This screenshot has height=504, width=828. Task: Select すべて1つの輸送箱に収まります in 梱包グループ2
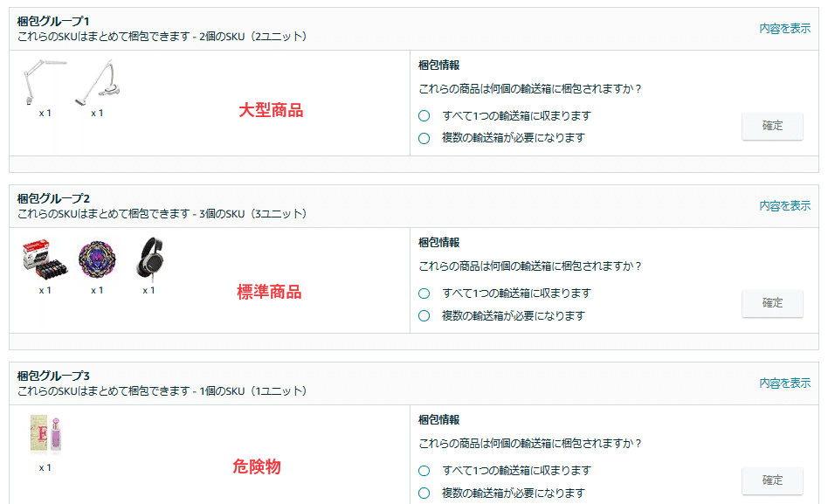pyautogui.click(x=424, y=293)
